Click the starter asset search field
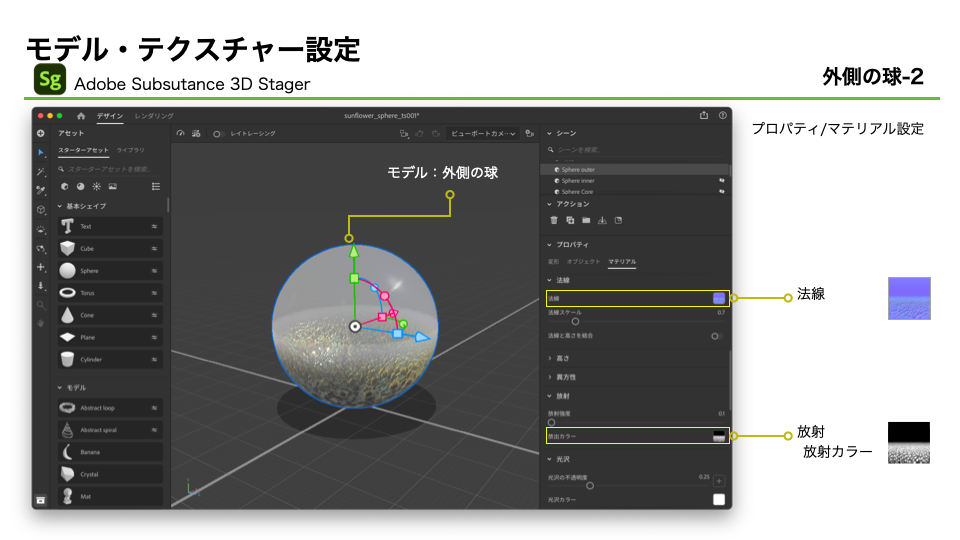The height and width of the screenshot is (540, 960). click(x=110, y=169)
